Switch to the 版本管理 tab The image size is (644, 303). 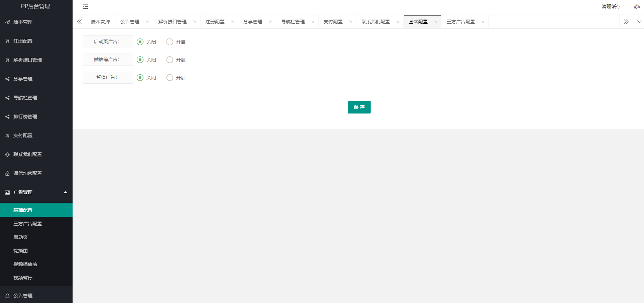[101, 22]
